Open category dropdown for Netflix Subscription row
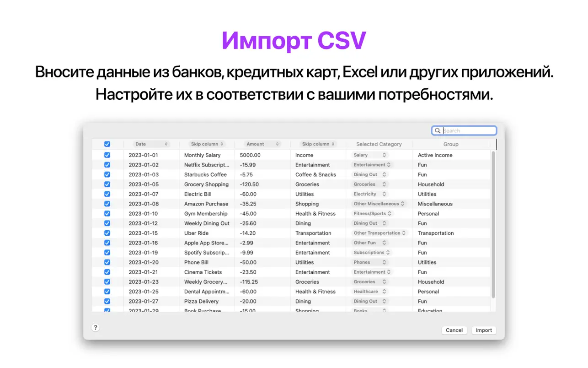This screenshot has height=368, width=588. tap(373, 165)
